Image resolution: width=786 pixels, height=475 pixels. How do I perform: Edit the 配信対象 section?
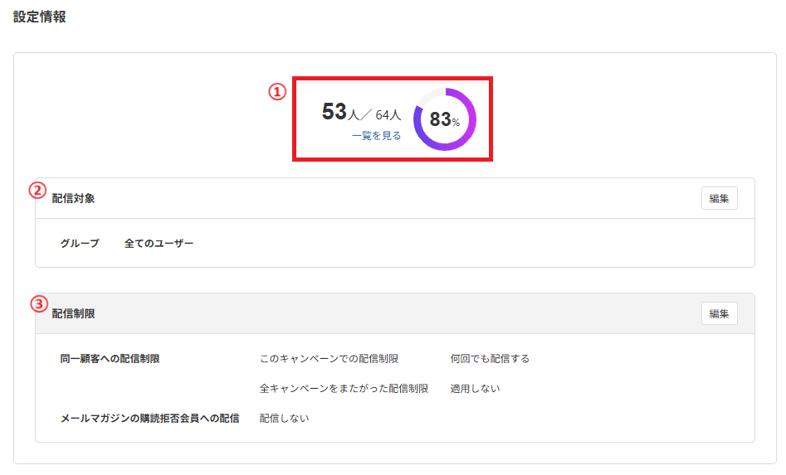(x=719, y=198)
